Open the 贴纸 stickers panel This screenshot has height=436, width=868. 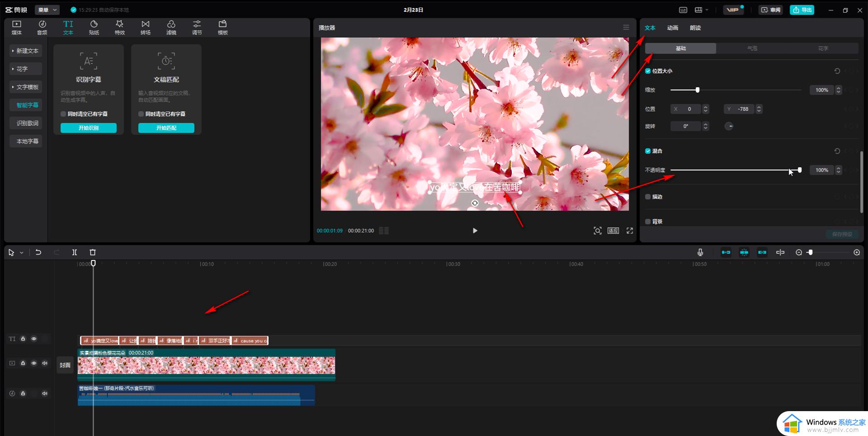(94, 28)
